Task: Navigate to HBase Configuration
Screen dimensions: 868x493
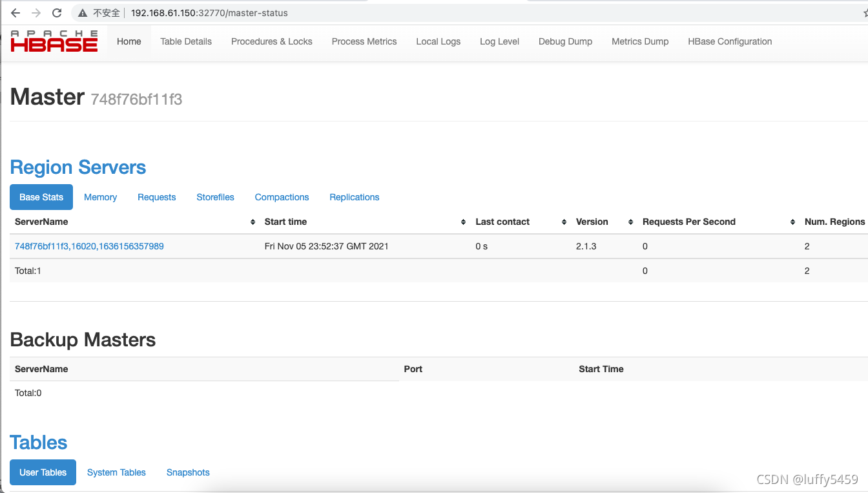Action: [730, 41]
